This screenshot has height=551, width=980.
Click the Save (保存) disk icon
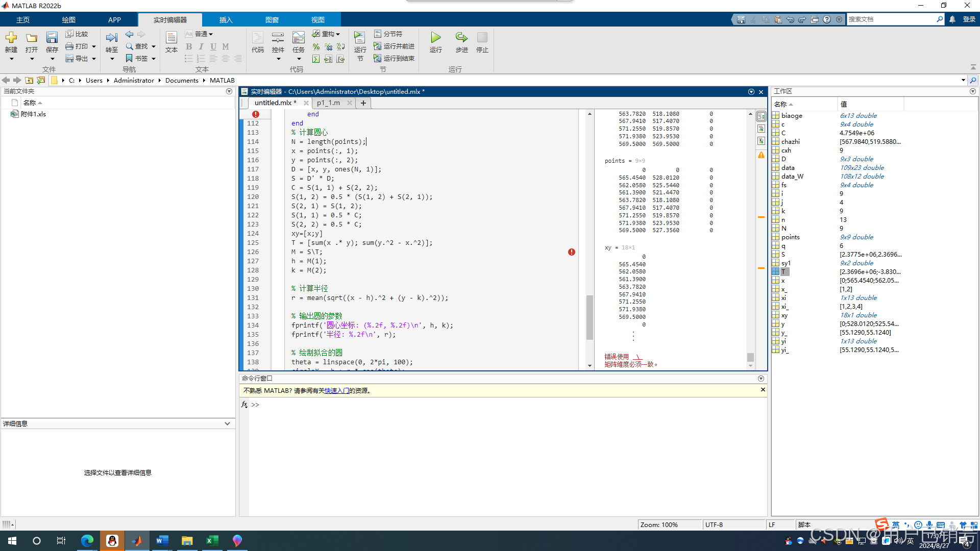pos(52,38)
